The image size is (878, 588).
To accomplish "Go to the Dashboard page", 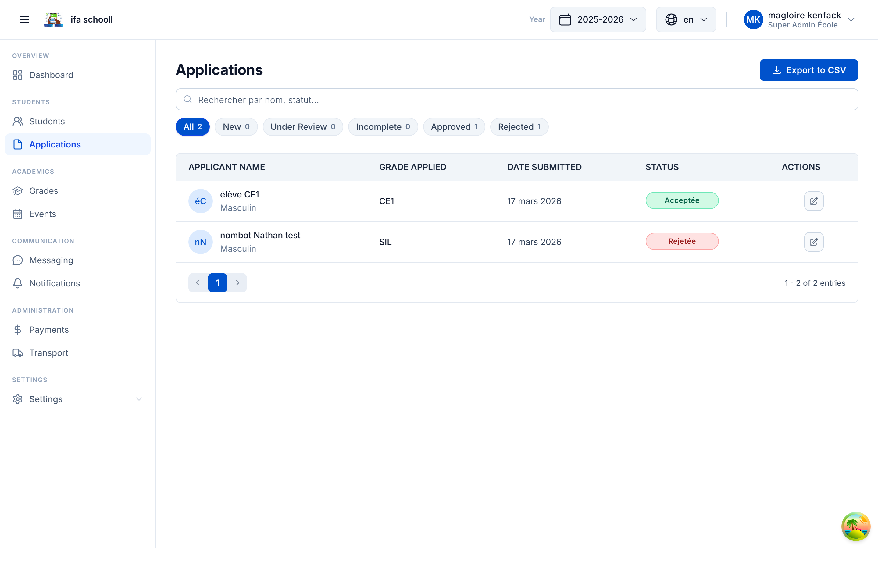I will click(x=51, y=75).
